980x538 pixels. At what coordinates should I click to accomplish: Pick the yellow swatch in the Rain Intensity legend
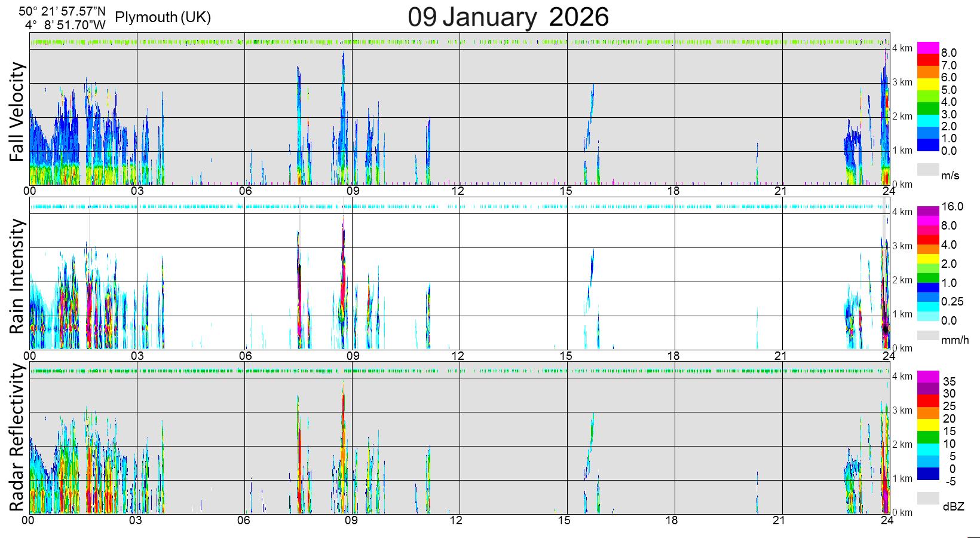[x=928, y=259]
